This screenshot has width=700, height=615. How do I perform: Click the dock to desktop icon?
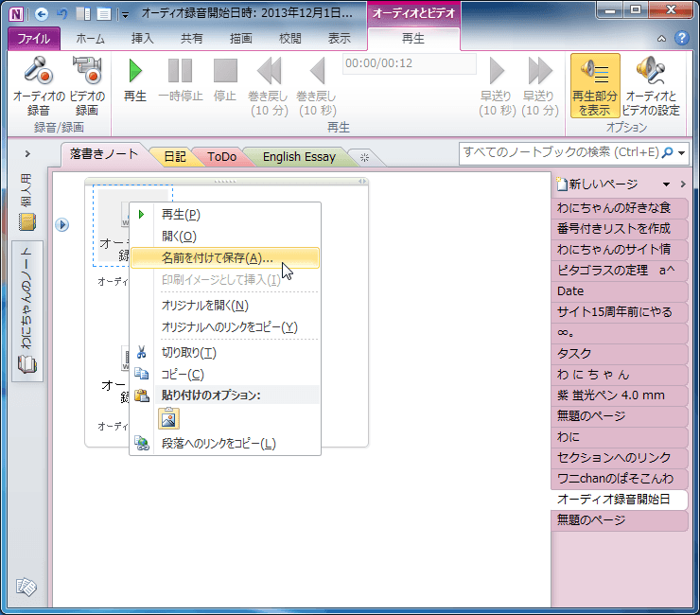click(x=83, y=14)
